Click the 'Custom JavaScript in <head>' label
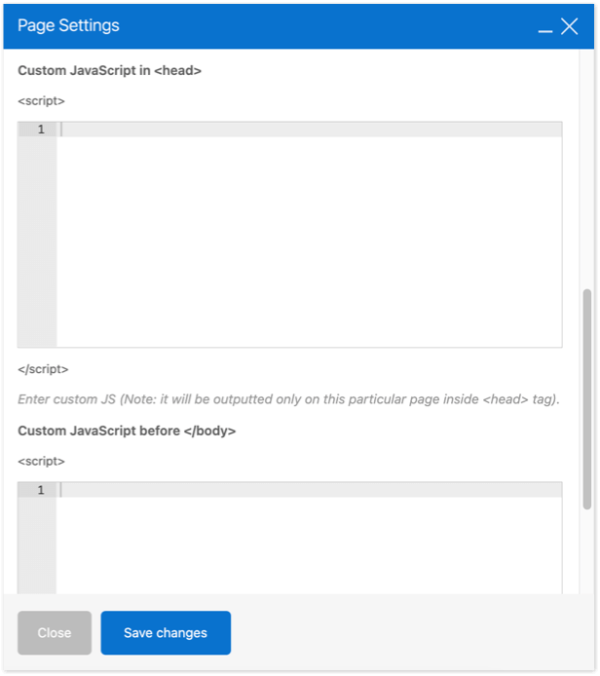Image resolution: width=600 pixels, height=676 pixels. 109,70
